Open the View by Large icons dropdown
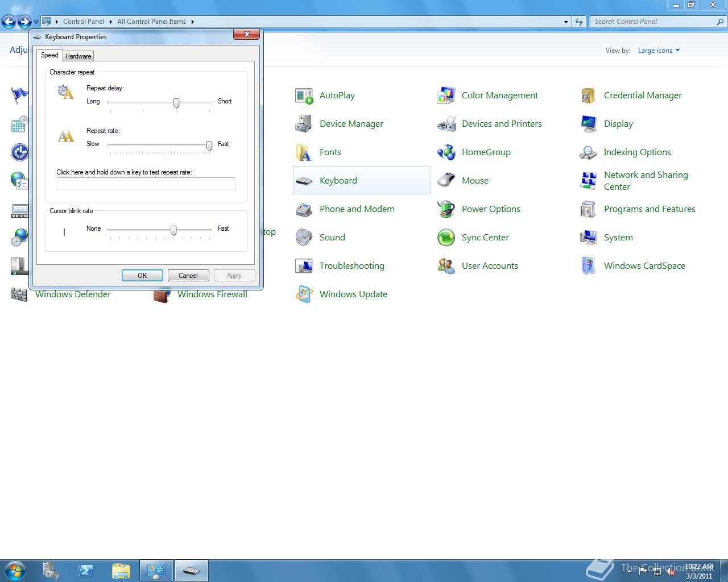This screenshot has width=728, height=582. 659,51
